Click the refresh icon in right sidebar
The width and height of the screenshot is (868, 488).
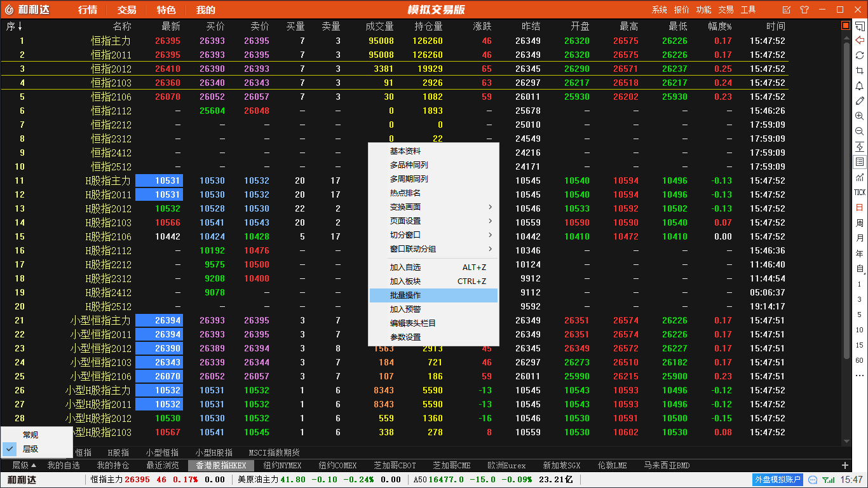tap(860, 55)
